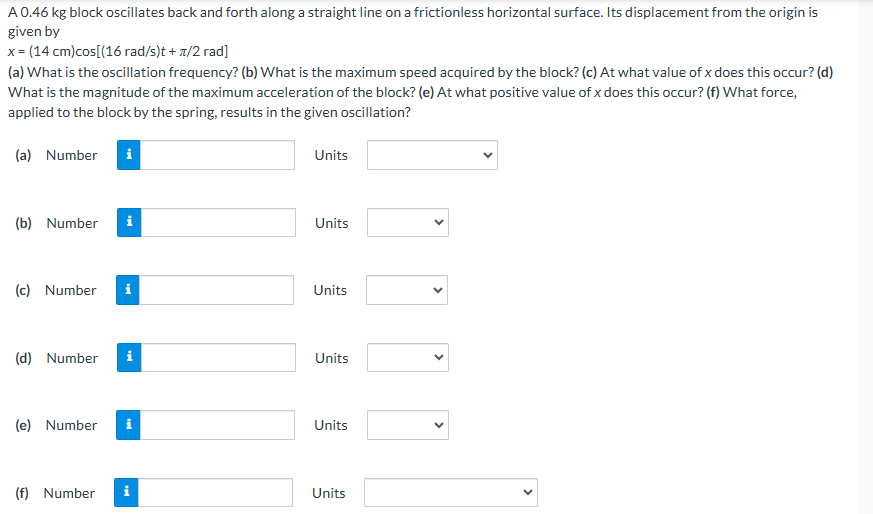Click the info icon for part (b)
Image resolution: width=873 pixels, height=514 pixels.
128,223
